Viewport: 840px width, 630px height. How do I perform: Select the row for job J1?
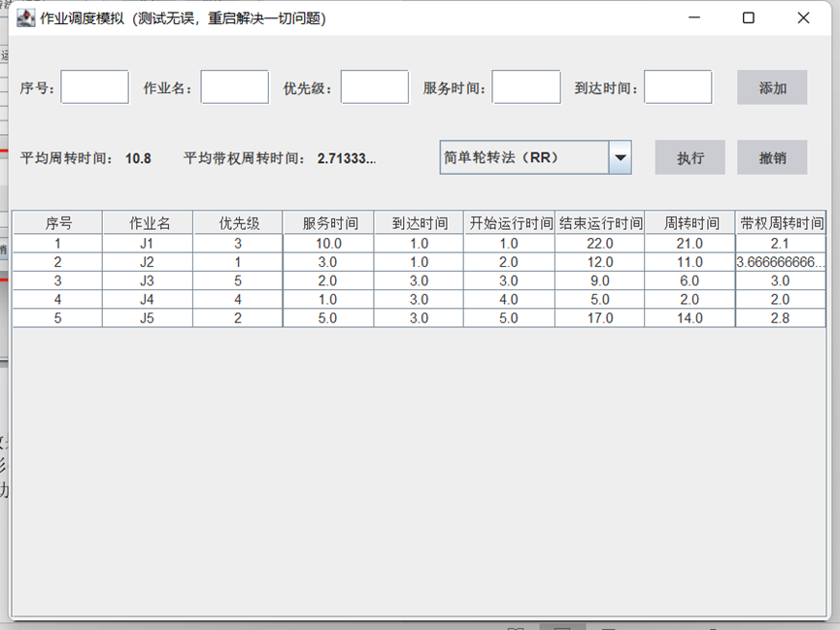point(291,242)
